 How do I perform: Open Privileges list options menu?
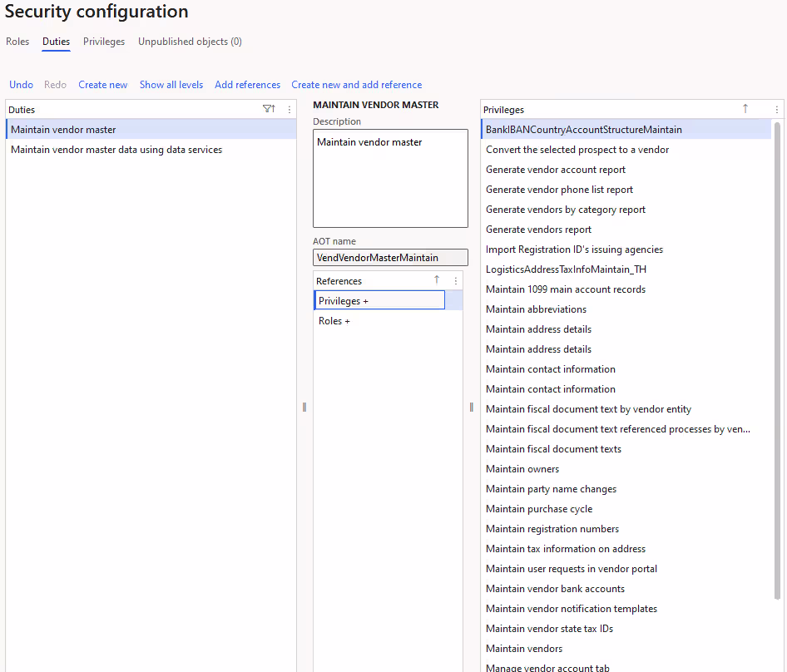pos(776,110)
